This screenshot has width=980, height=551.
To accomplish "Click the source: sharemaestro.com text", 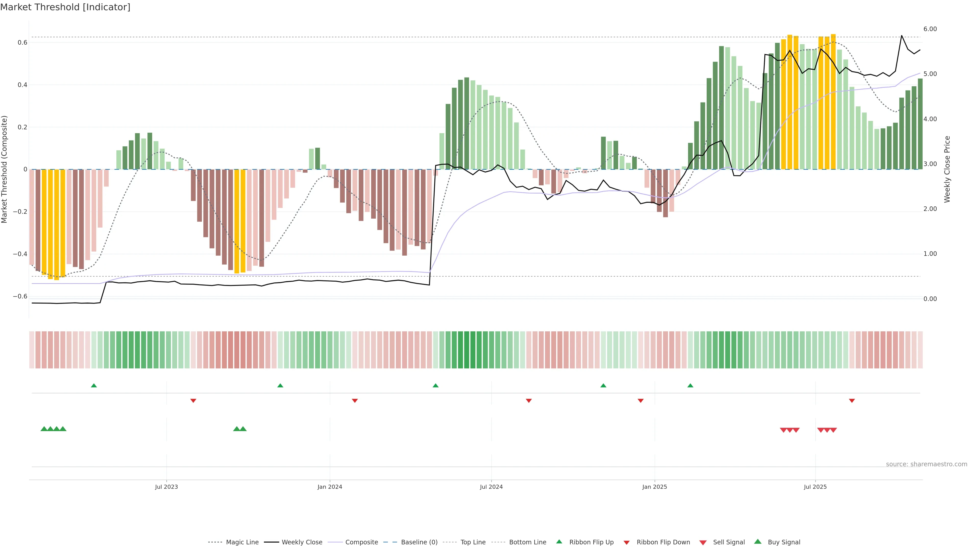I will (926, 464).
